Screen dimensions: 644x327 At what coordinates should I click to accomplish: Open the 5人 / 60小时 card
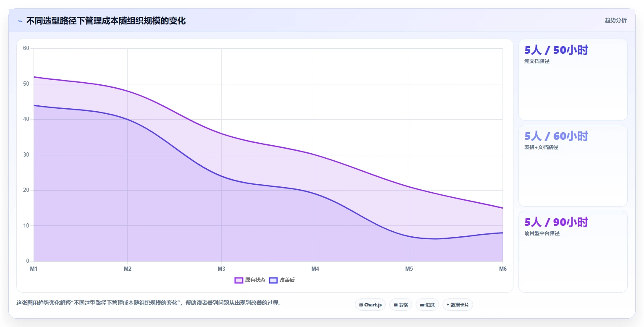click(573, 165)
